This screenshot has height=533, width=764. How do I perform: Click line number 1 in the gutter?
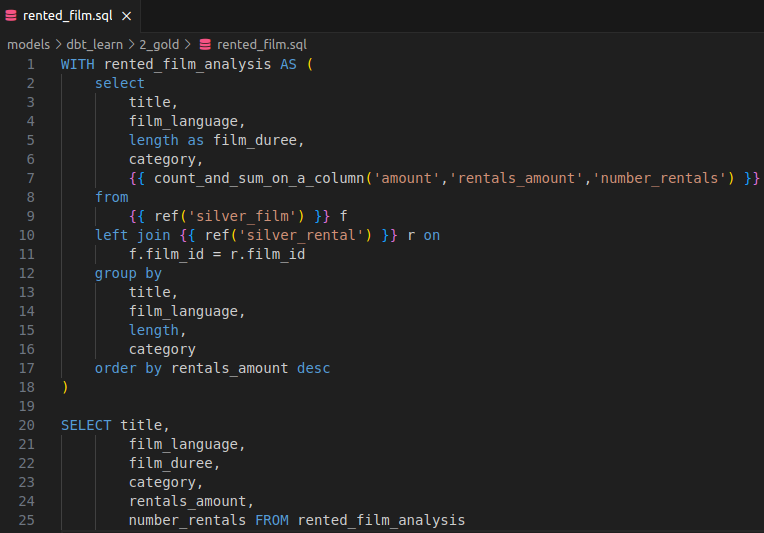coord(31,64)
